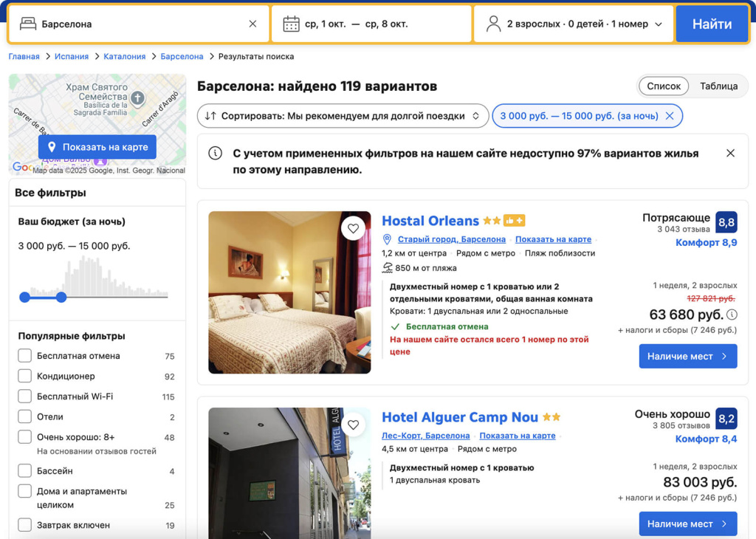This screenshot has height=539, width=756.
Task: Click the bed icon in destination field
Action: [28, 24]
